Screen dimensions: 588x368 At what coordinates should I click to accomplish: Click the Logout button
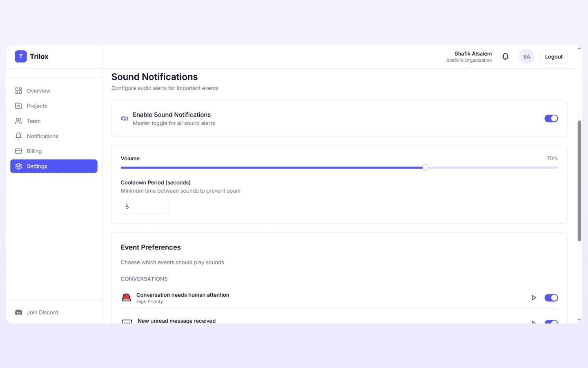553,56
